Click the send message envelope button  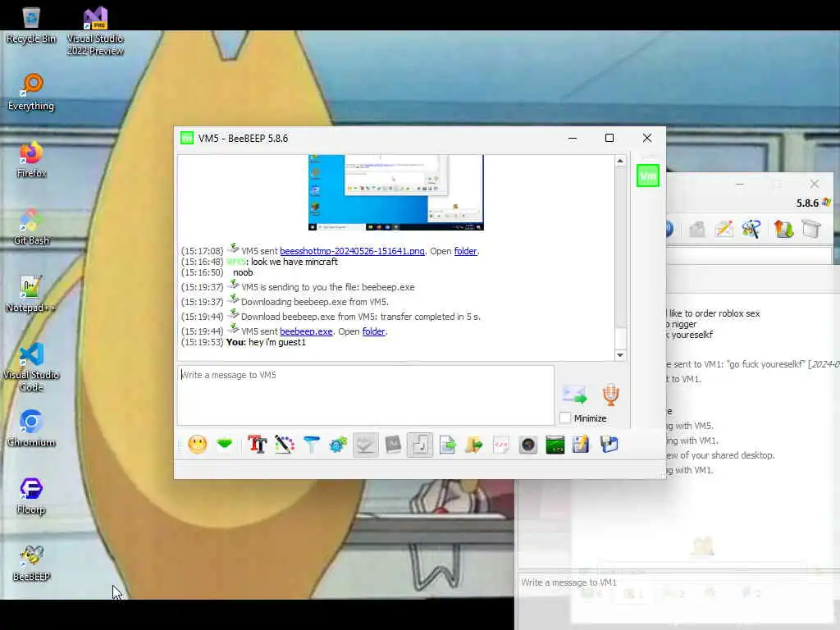pos(575,395)
